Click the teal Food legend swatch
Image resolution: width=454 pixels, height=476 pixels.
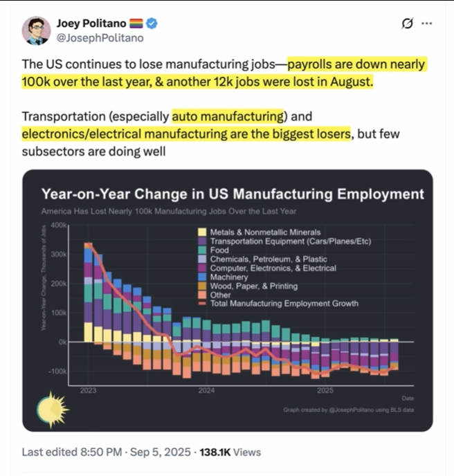(202, 250)
